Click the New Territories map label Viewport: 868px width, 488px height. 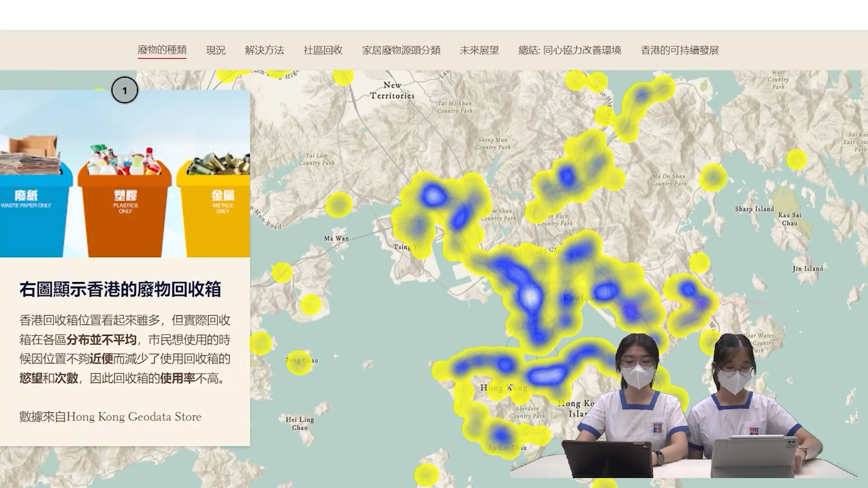[392, 90]
